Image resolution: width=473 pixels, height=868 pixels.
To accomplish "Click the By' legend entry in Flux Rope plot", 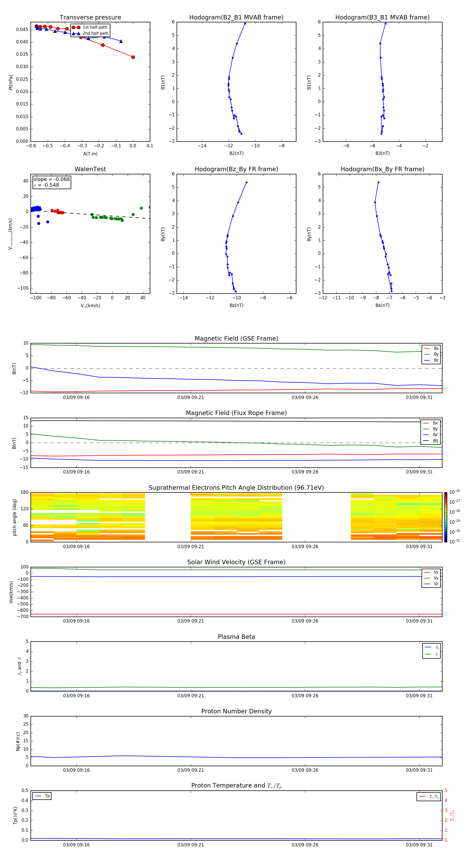I will click(431, 429).
